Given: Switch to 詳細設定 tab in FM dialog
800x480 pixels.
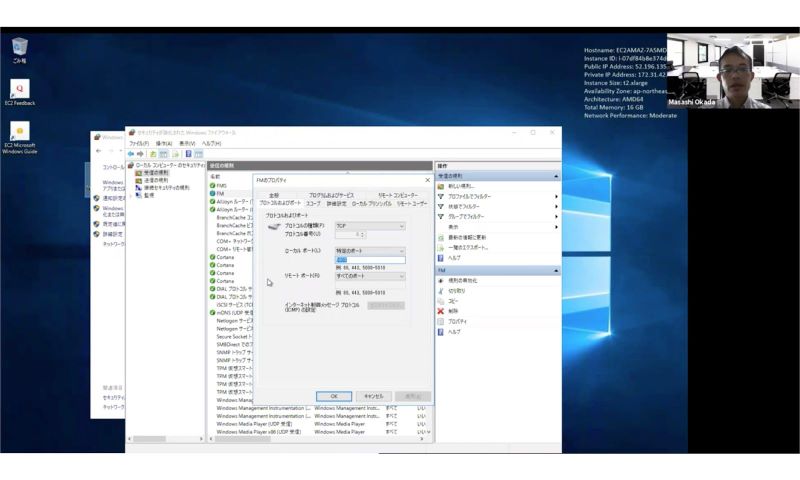Looking at the screenshot, I should 336,204.
